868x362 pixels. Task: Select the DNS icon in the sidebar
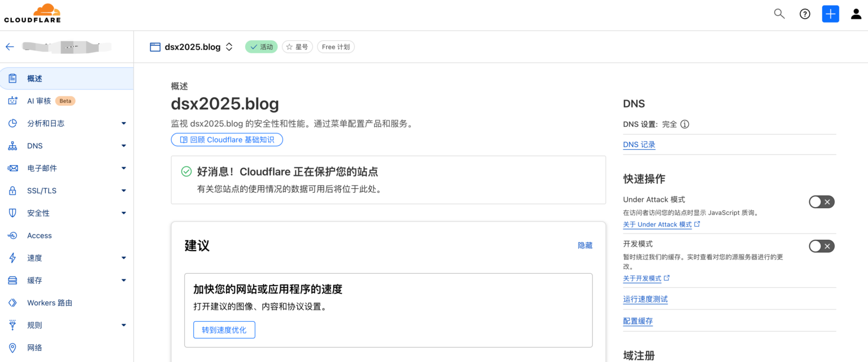click(x=12, y=145)
